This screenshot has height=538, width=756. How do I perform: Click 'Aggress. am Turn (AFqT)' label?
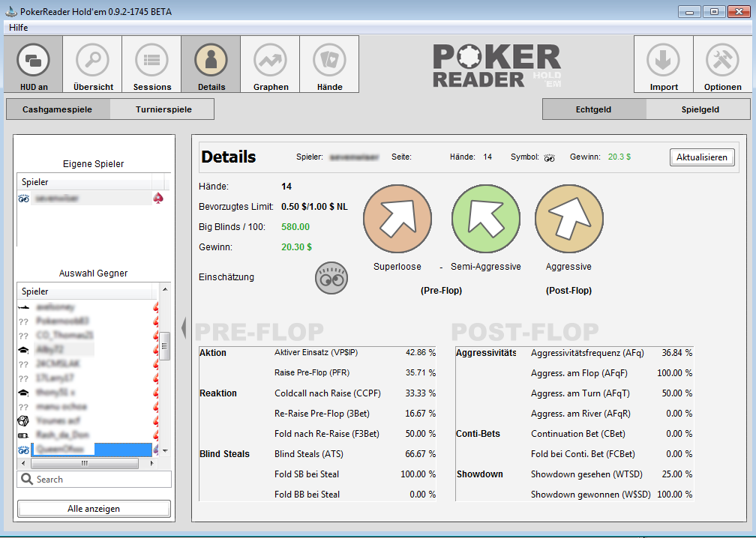(580, 393)
